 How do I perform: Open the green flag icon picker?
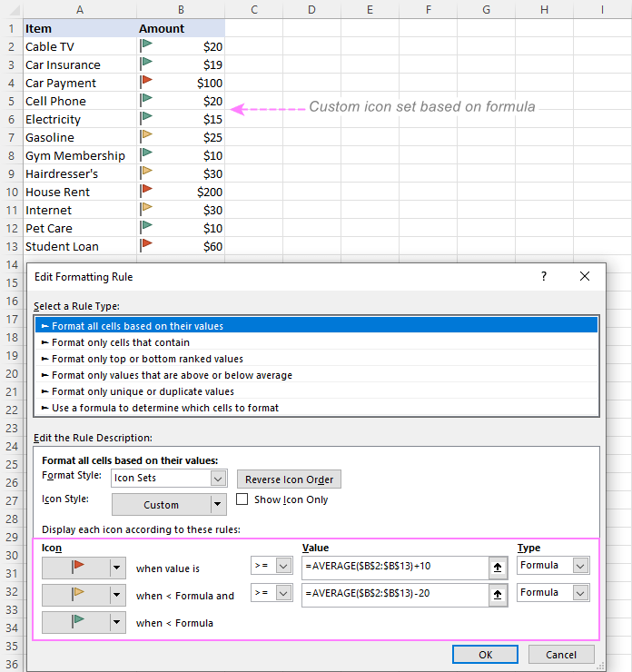point(84,622)
